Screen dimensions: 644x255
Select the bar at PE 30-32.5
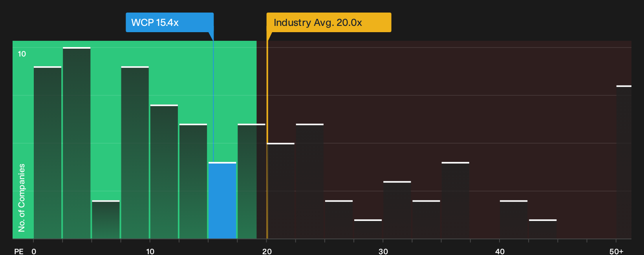(397, 210)
